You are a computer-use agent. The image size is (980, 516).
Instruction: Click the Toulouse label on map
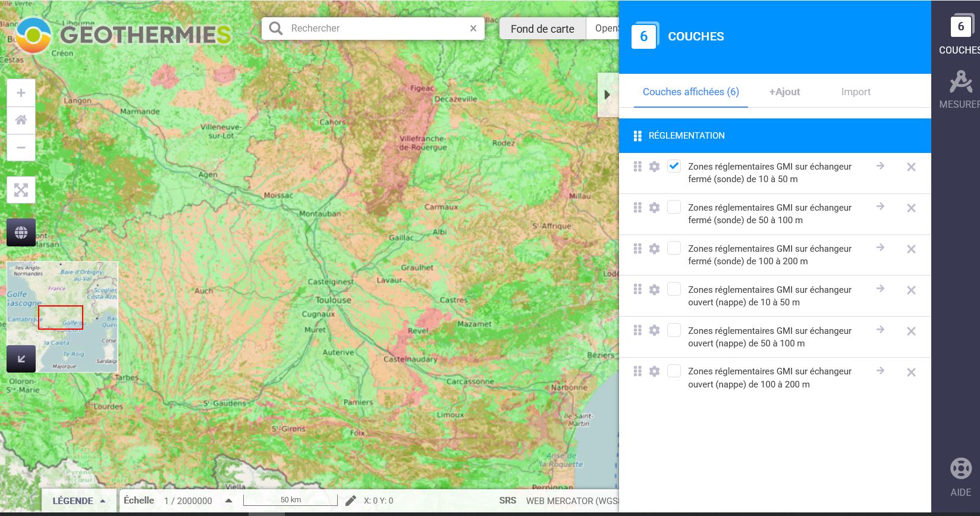[x=333, y=301]
